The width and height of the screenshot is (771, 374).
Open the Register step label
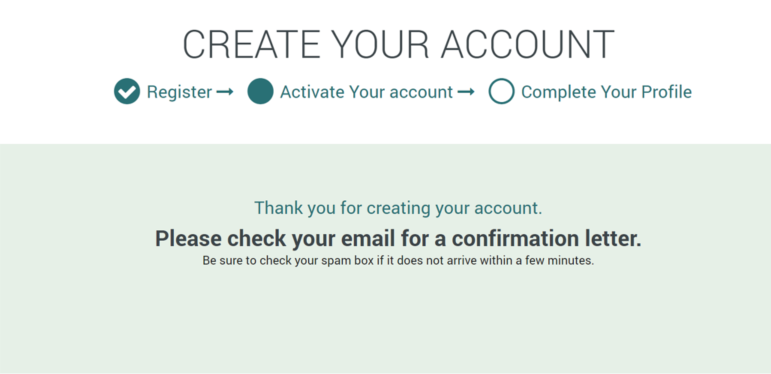pos(179,92)
